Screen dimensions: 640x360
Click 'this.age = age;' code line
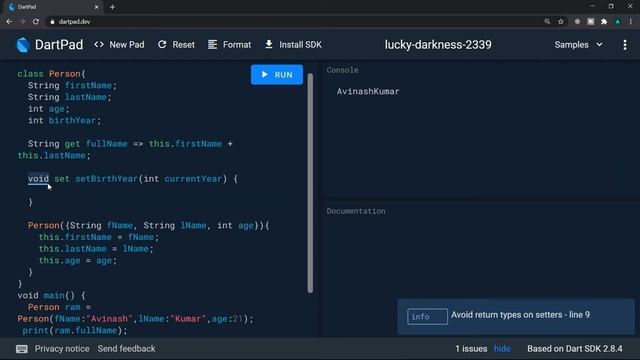pos(78,260)
